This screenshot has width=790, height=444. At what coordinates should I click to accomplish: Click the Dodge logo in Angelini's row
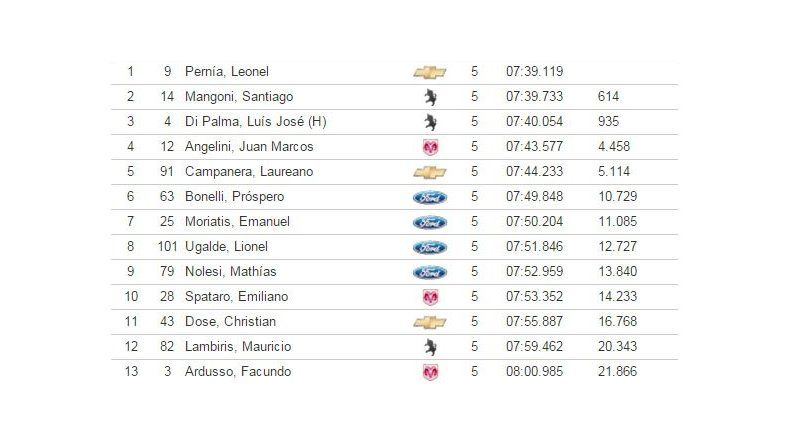430,147
